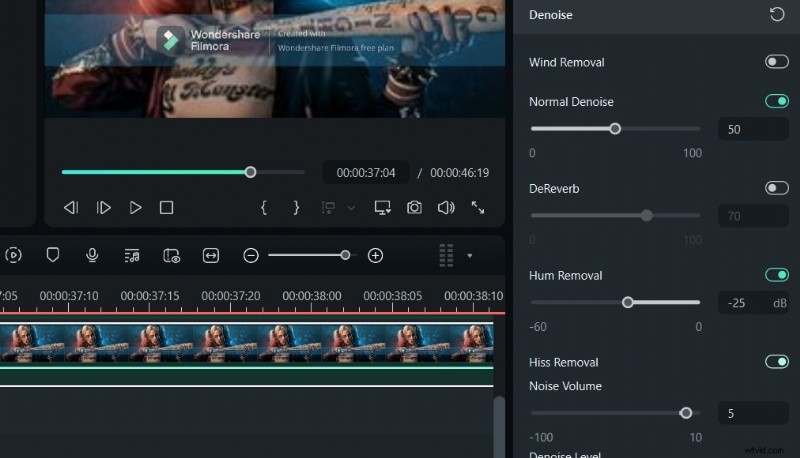Record a voiceover with the microphone icon
Screen dimensions: 800x458
92,255
